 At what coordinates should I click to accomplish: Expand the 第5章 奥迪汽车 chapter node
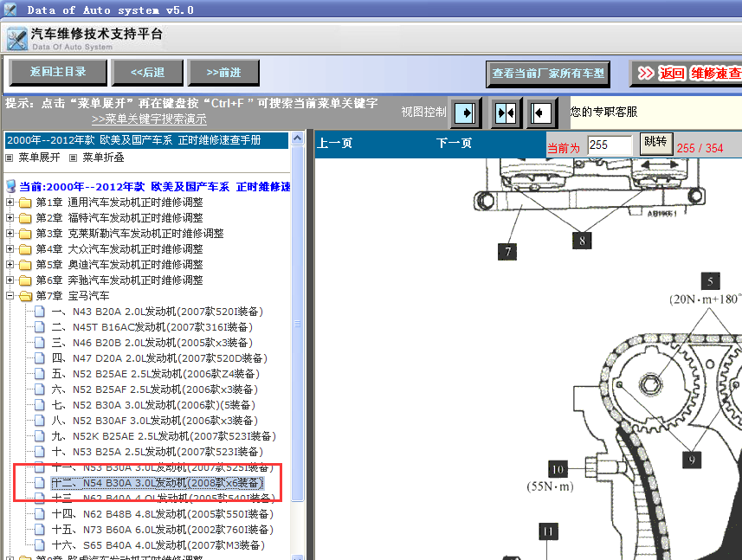10,264
